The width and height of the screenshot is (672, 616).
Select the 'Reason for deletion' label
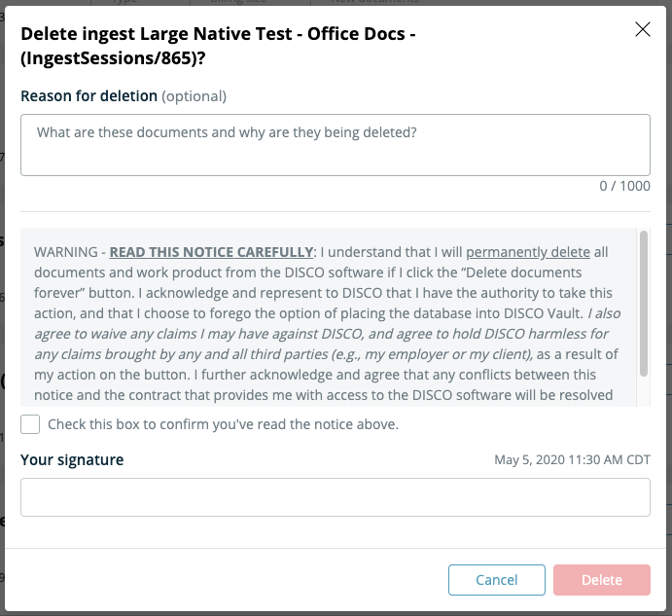coord(89,96)
